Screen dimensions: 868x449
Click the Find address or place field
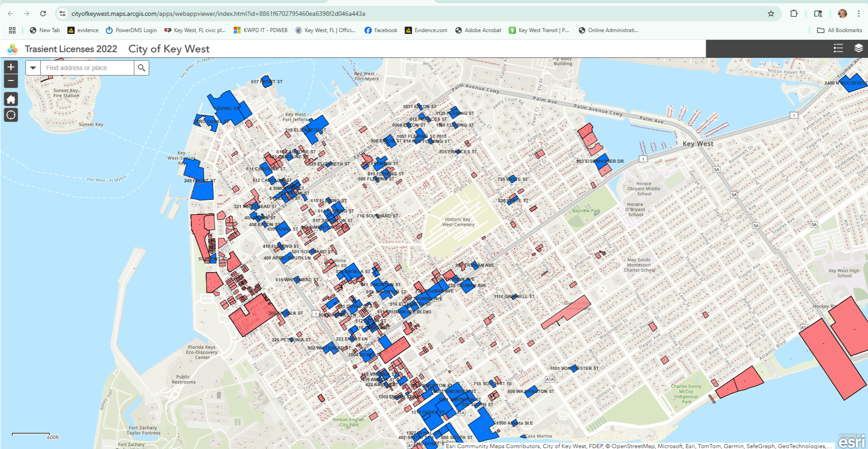87,68
